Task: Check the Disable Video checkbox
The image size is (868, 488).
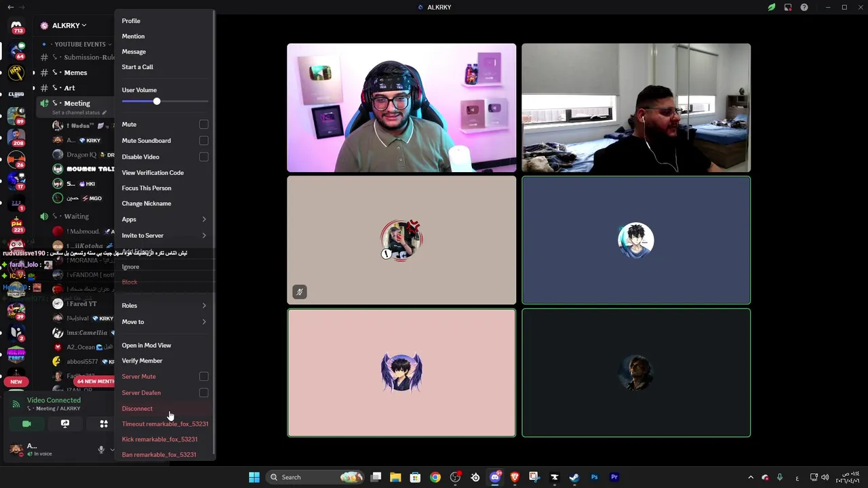Action: [203, 157]
